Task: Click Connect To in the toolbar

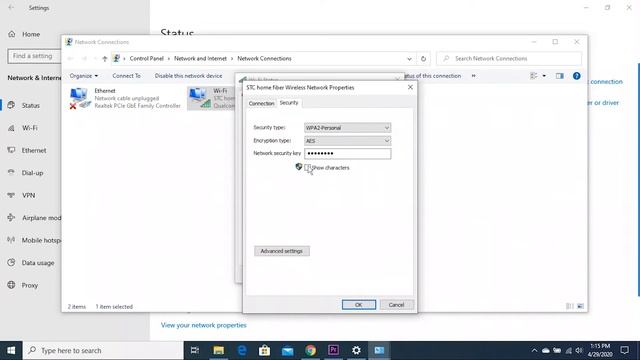Action: click(x=127, y=76)
